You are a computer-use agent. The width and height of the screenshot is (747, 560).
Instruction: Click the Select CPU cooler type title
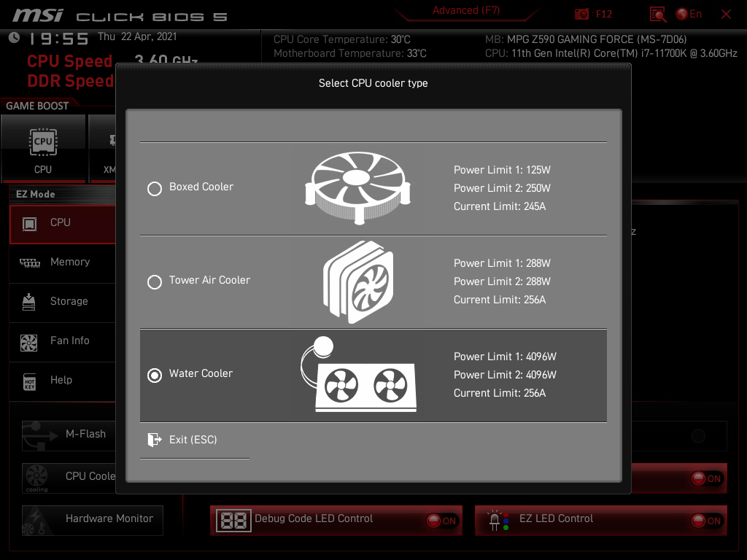point(373,83)
